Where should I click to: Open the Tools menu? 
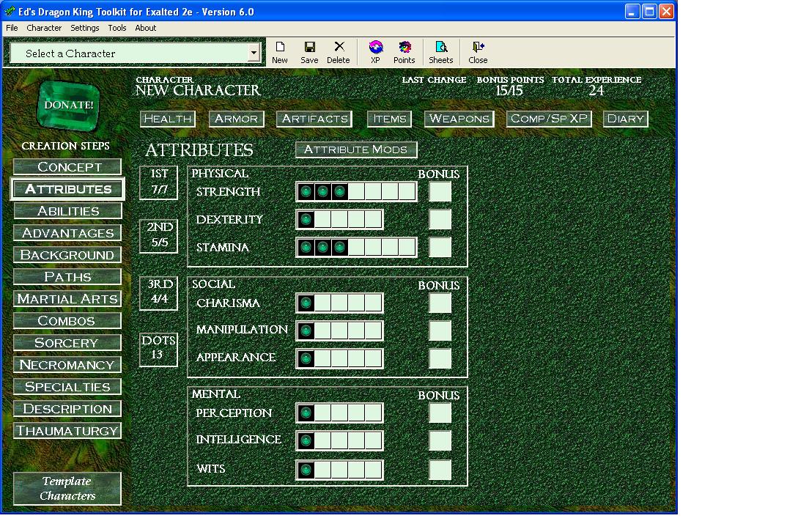pos(117,28)
